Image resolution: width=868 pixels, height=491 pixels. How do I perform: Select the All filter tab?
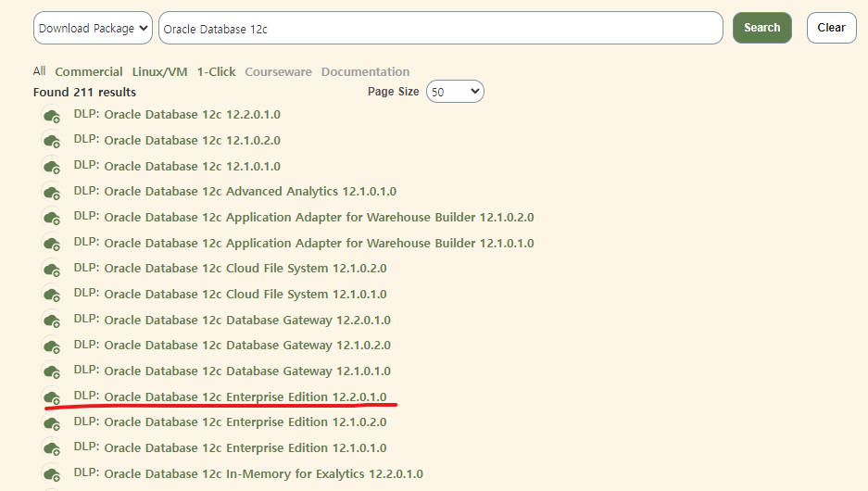coord(39,71)
